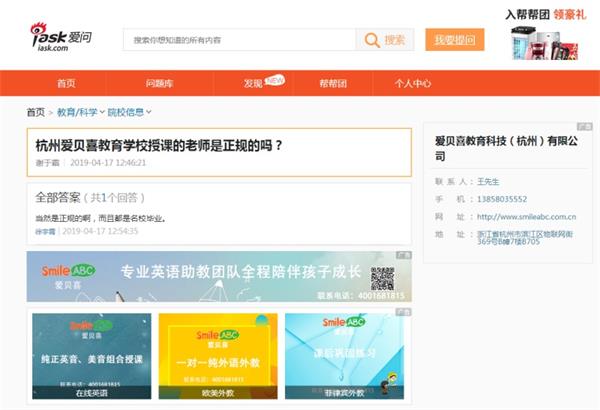Click the search magnifier icon

click(x=372, y=40)
